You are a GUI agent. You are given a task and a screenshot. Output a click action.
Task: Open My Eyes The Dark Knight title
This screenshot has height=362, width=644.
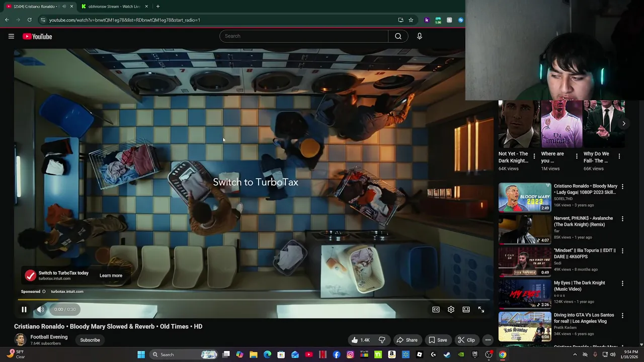pyautogui.click(x=580, y=286)
